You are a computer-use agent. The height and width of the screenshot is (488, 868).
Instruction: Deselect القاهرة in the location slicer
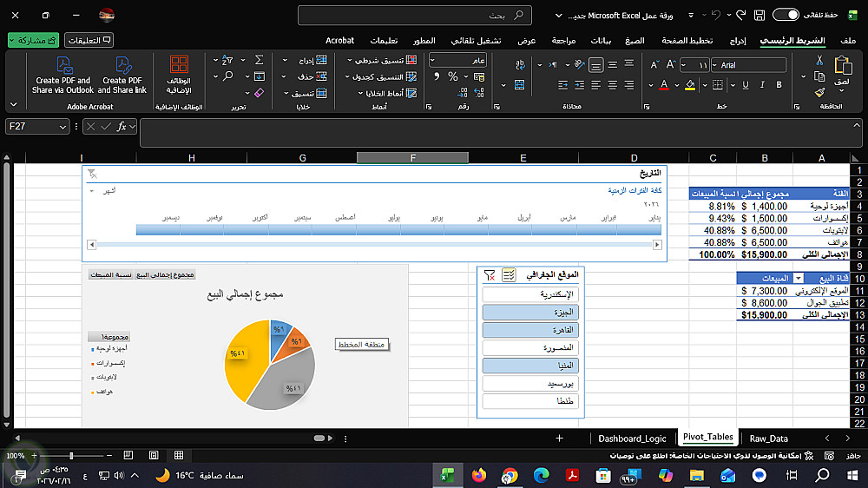click(530, 330)
